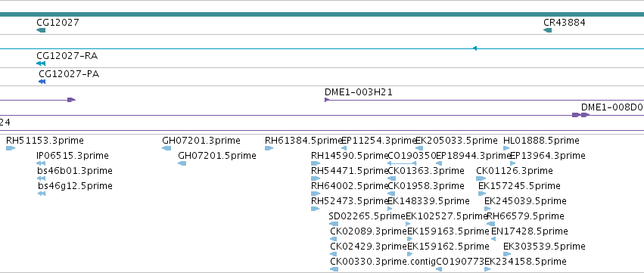Select the CO190350 spliced feature line

pos(402,163)
